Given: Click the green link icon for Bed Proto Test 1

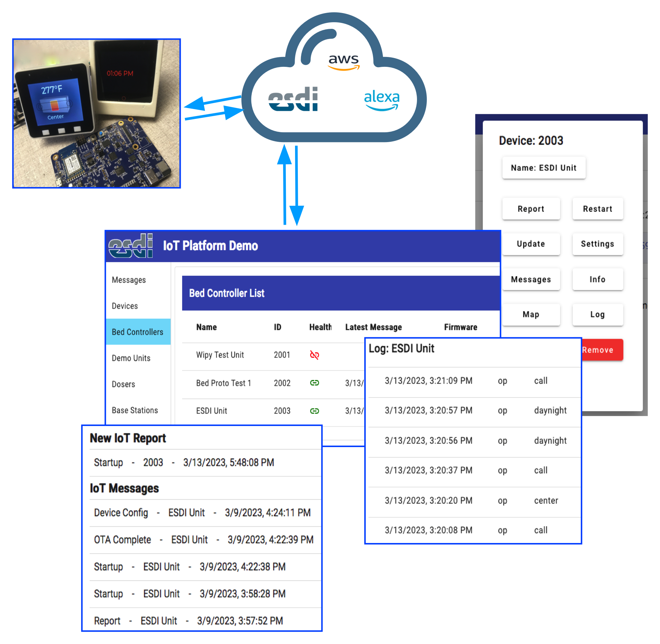Looking at the screenshot, I should pos(314,383).
